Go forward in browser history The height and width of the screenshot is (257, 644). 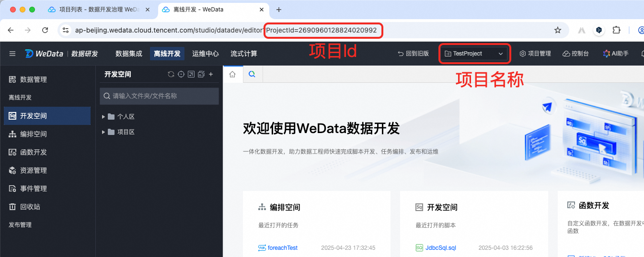(x=28, y=30)
